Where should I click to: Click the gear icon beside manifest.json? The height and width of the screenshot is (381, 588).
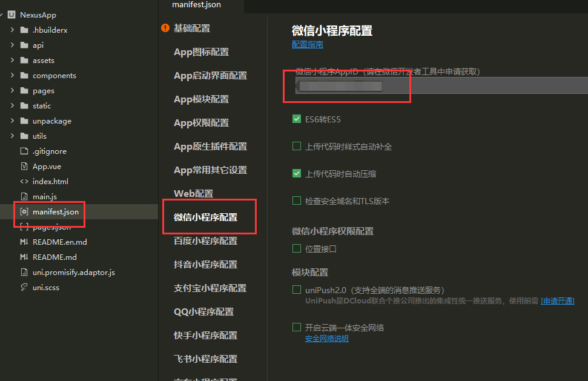click(24, 211)
